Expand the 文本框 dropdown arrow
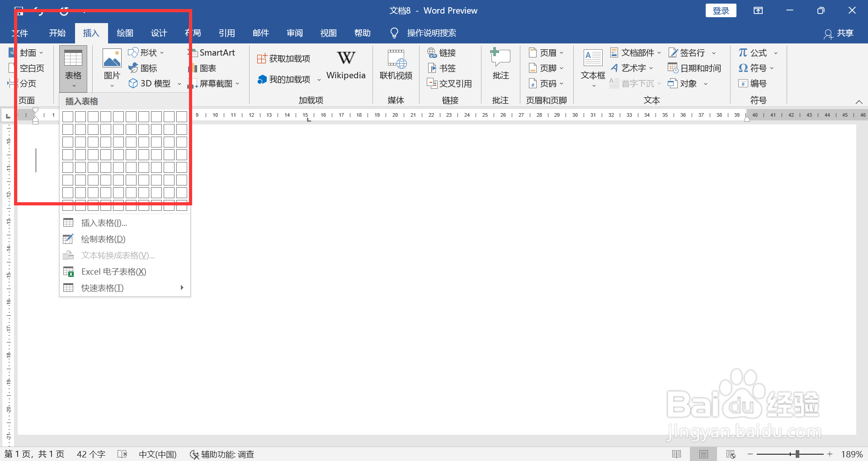Image resolution: width=868 pixels, height=461 pixels. click(x=594, y=86)
